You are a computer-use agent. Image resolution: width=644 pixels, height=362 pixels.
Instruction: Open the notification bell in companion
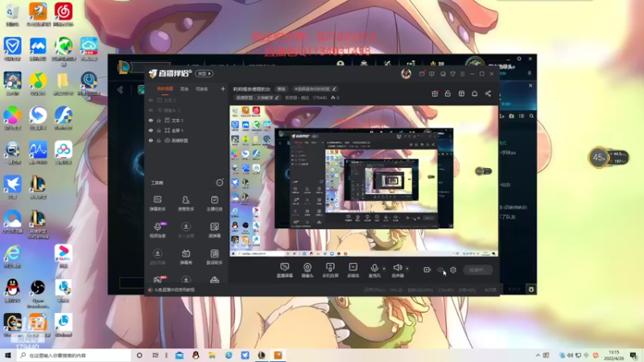point(474,93)
